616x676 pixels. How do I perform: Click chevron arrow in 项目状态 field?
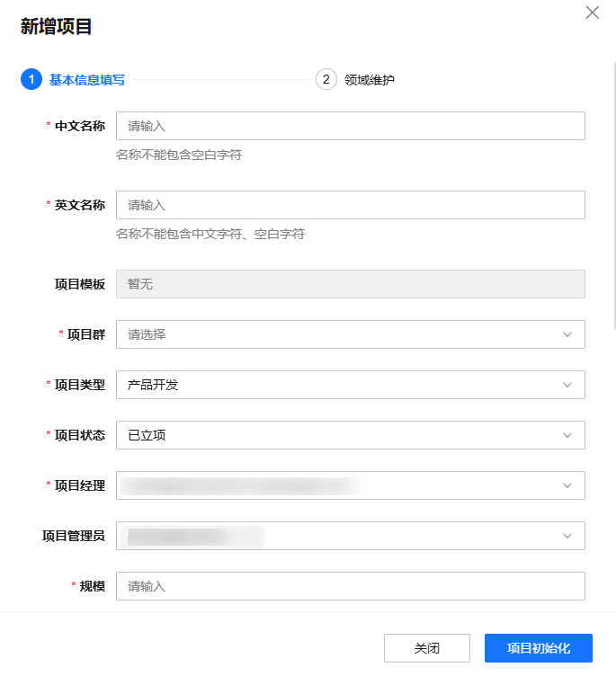[567, 435]
